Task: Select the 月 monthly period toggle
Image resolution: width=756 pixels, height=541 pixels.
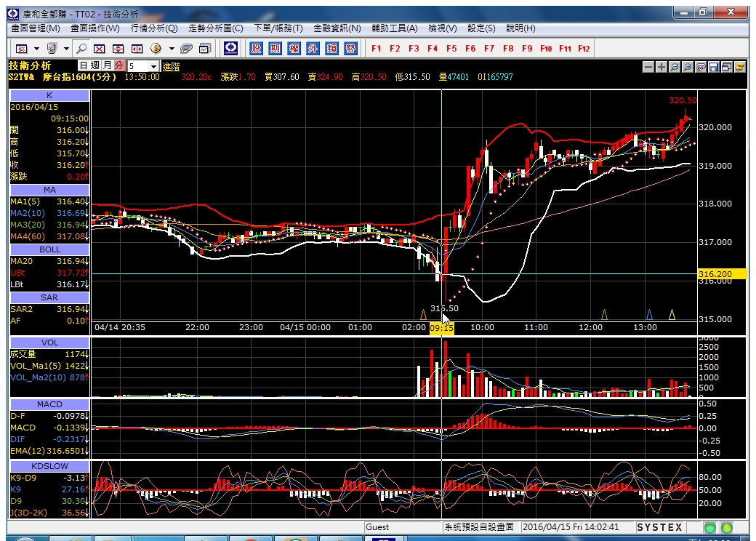Action: coord(107,65)
